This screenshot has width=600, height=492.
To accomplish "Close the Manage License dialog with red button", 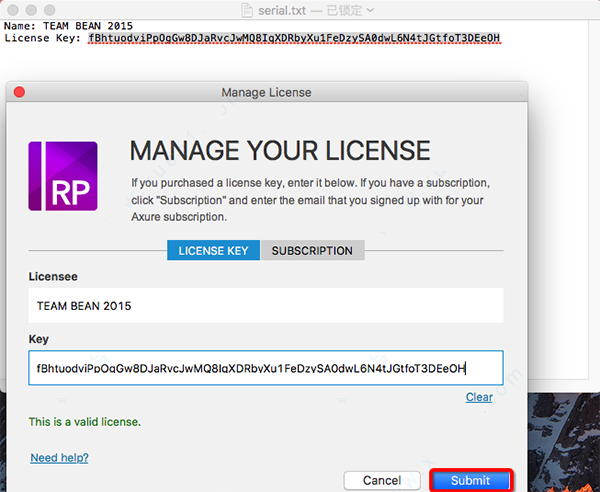I will click(19, 92).
